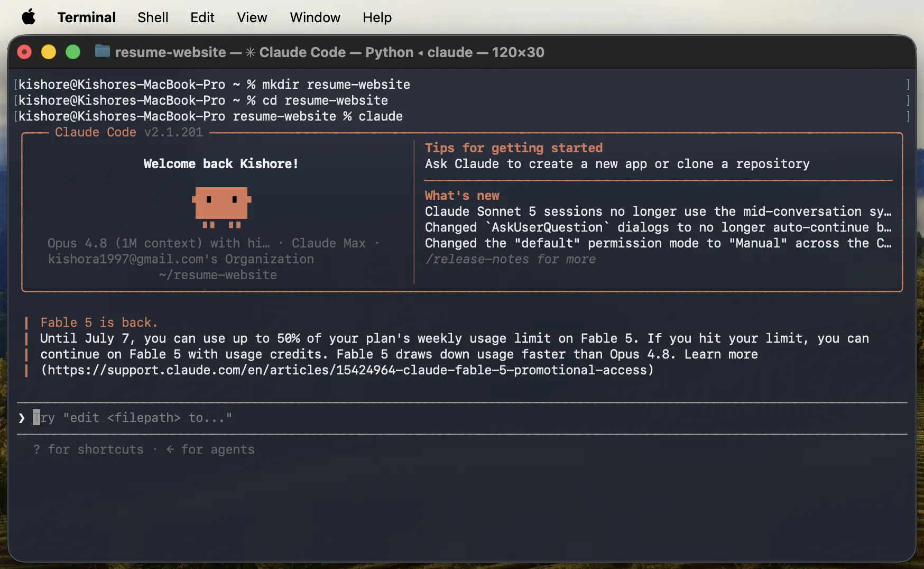
Task: Click the window title text in title bar
Action: tap(330, 52)
